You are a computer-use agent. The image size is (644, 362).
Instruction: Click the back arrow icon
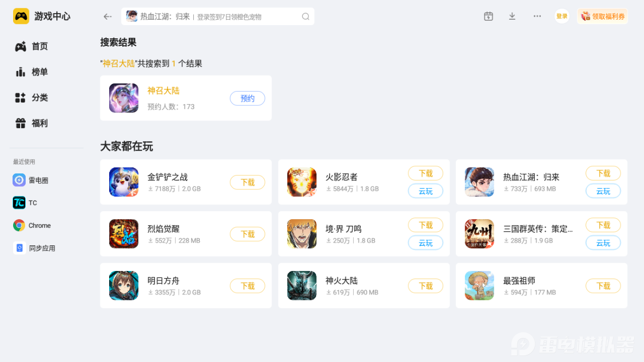coord(108,16)
